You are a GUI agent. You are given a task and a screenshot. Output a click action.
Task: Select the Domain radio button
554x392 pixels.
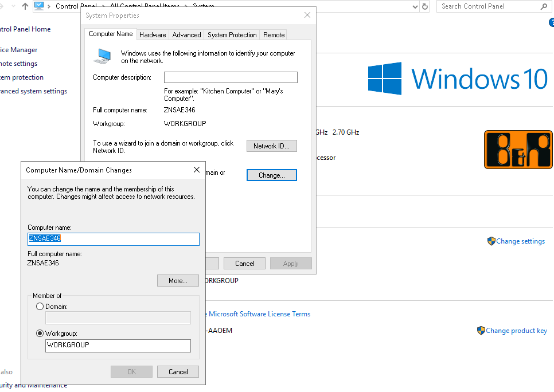40,307
